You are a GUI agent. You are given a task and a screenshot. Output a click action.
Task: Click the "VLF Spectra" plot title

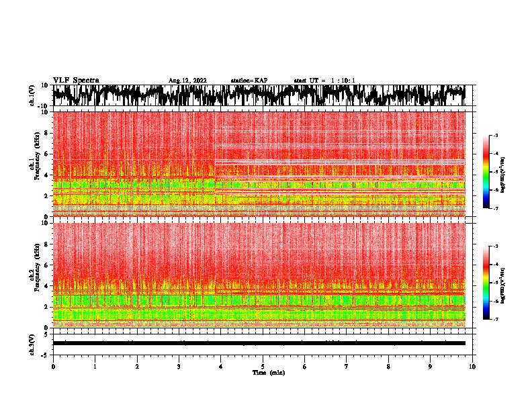pos(76,80)
